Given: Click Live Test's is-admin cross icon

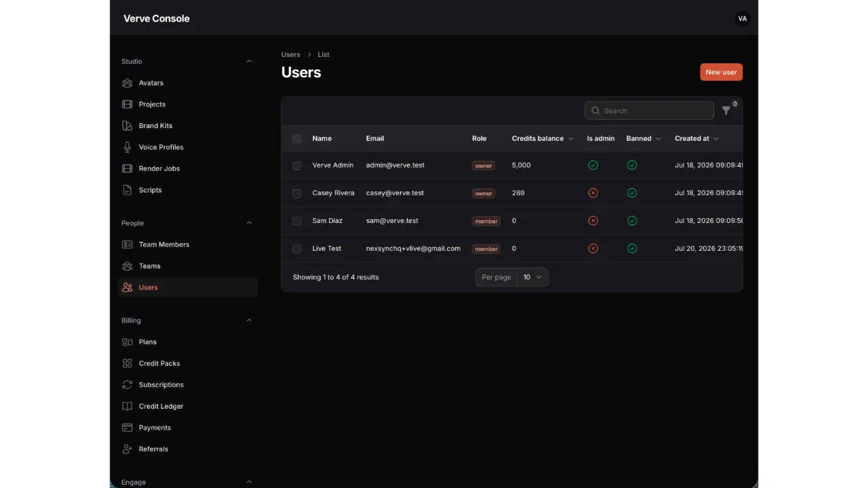Looking at the screenshot, I should tap(593, 249).
